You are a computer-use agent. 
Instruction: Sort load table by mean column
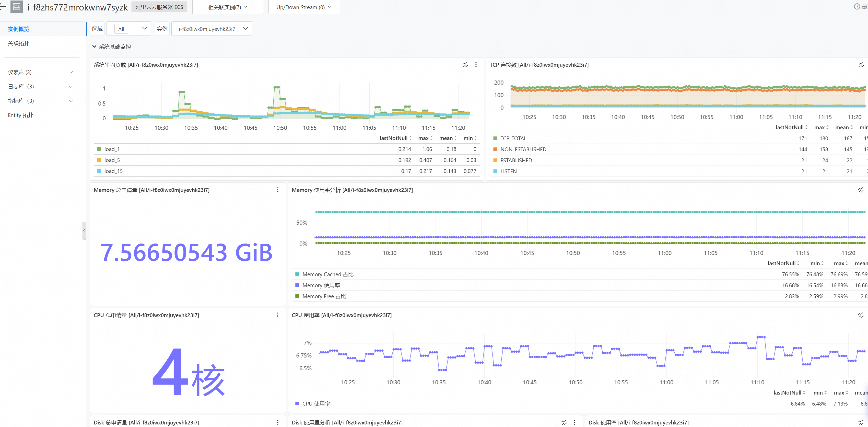(448, 138)
